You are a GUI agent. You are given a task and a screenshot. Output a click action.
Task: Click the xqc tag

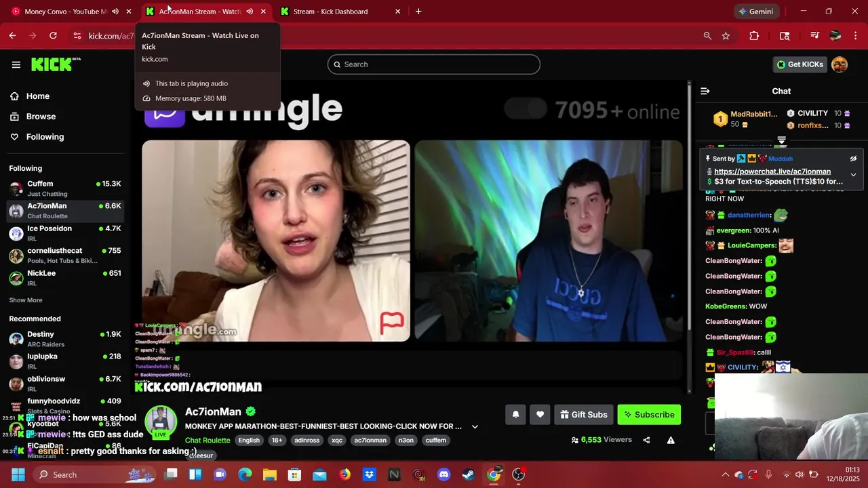[x=337, y=441]
